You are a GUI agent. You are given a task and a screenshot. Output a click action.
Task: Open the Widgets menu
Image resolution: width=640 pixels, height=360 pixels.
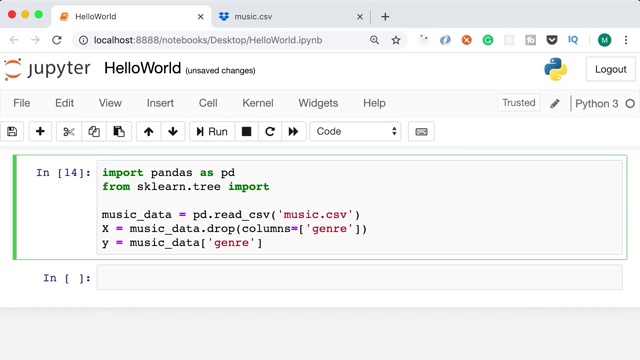click(318, 103)
